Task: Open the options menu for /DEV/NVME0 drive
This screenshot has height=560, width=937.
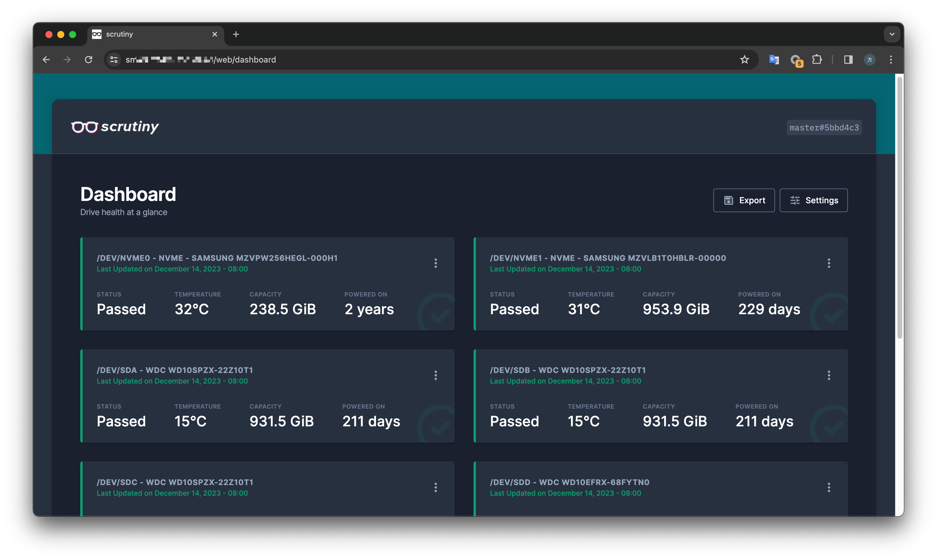Action: pos(436,263)
